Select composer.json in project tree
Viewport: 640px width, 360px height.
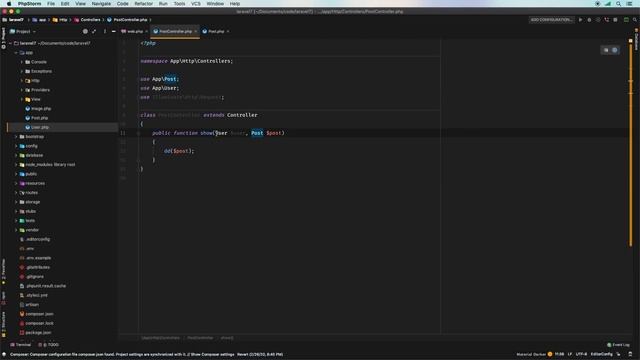point(40,314)
